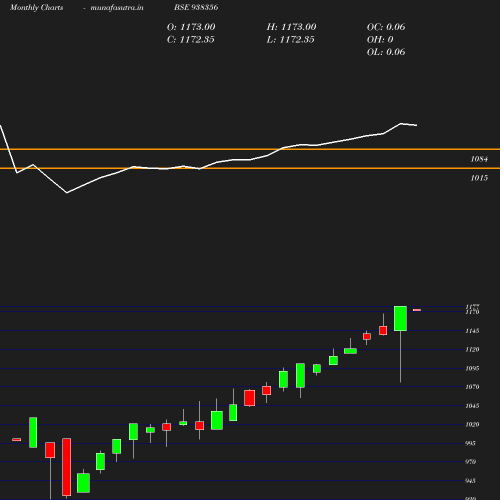Click the 1120 price axis label
Viewport: 500px width, 500px height.
point(472,349)
